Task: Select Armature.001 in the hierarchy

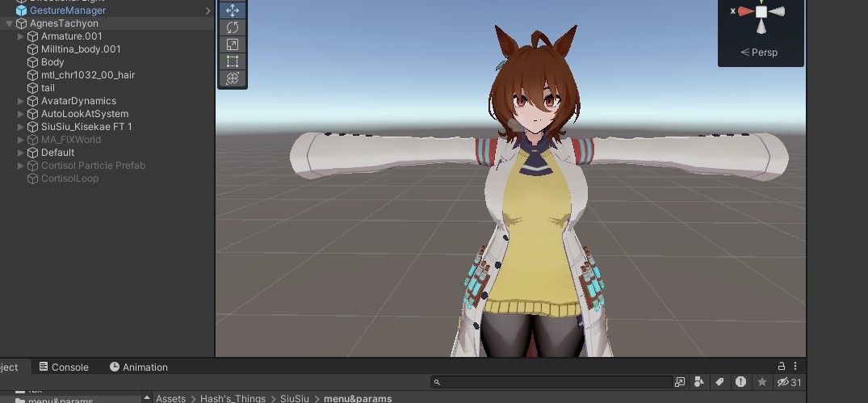Action: pos(71,36)
